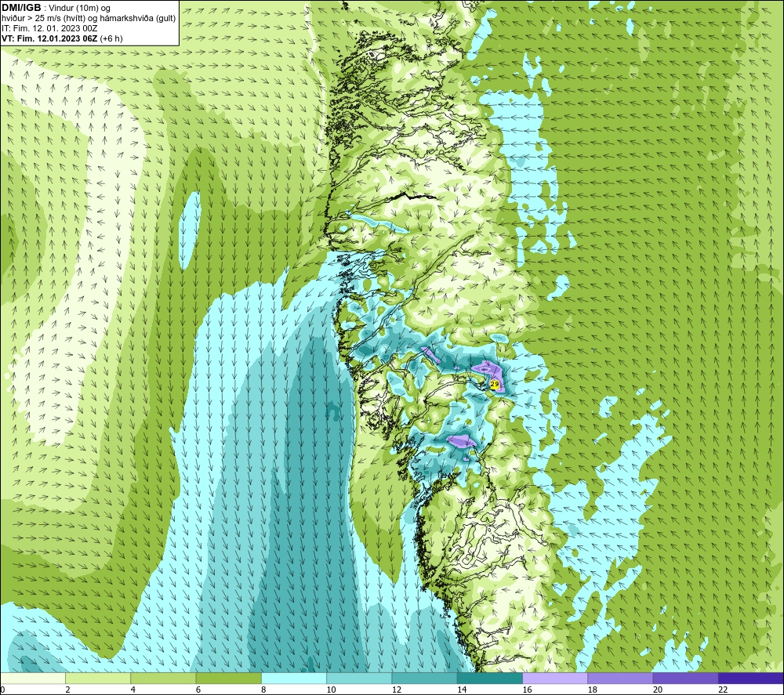Pick the light cyan 8–10 m/s legend swatch
Screen dimensions: 784x695
point(294,678)
